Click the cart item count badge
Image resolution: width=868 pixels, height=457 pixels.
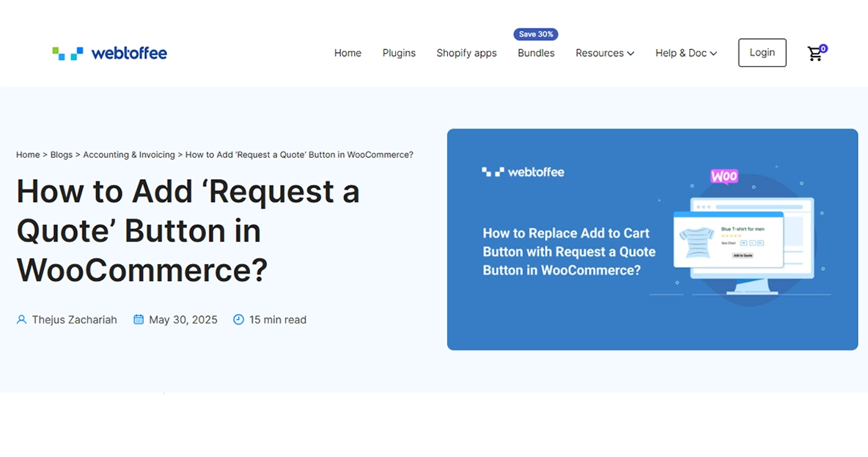[x=823, y=48]
